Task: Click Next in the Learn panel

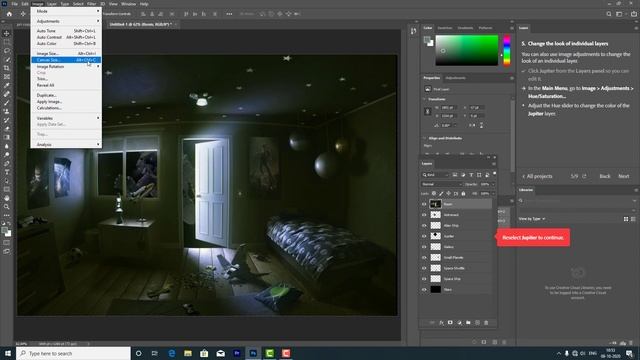Action: click(623, 176)
